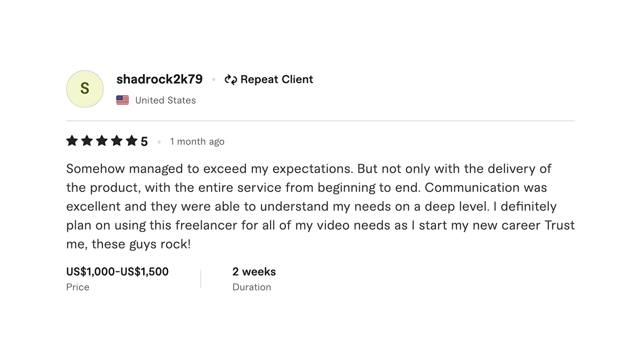Click the review text starting with Somehow
This screenshot has height=362, width=644.
tap(320, 206)
